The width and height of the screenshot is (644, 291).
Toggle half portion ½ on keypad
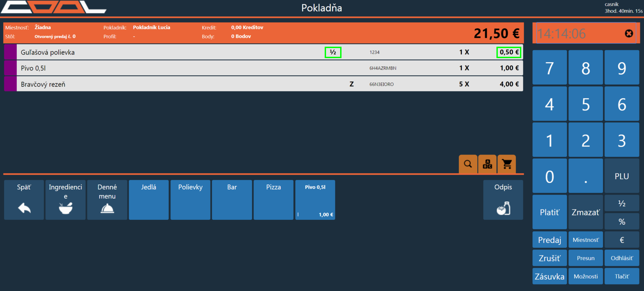coord(621,203)
